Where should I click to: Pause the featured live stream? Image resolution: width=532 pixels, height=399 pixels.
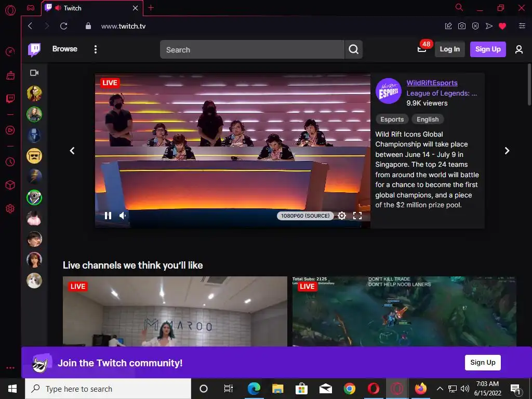[108, 216]
